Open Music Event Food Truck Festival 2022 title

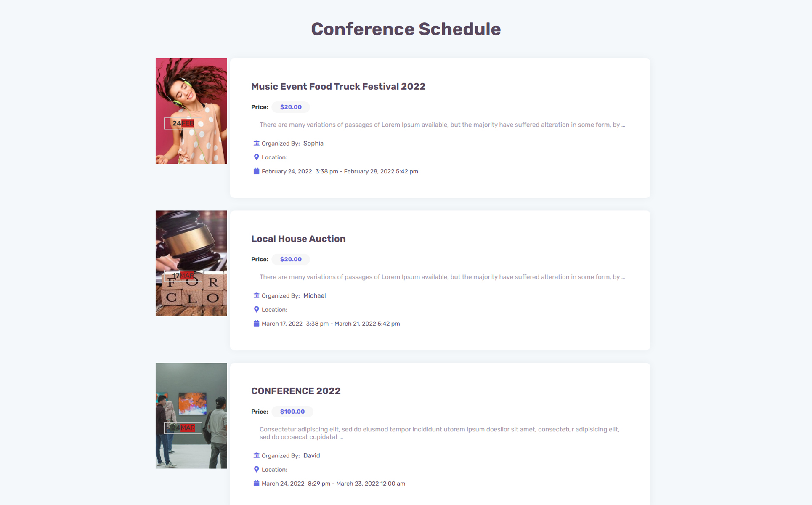click(338, 86)
